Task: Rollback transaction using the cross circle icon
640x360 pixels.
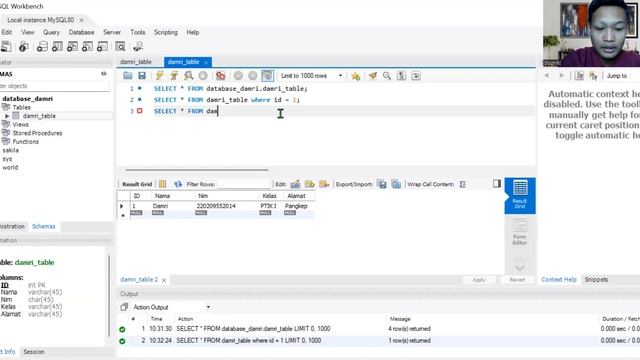Action: pyautogui.click(x=253, y=76)
